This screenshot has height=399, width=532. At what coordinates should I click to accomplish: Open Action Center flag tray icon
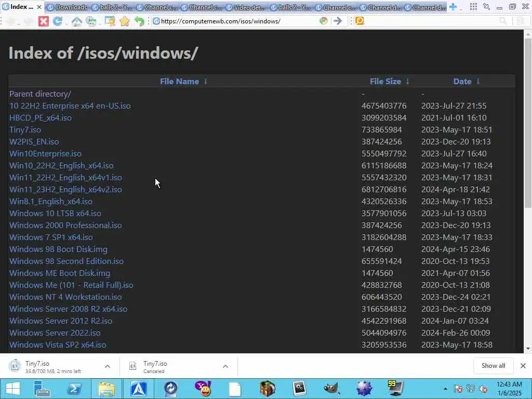(x=458, y=389)
